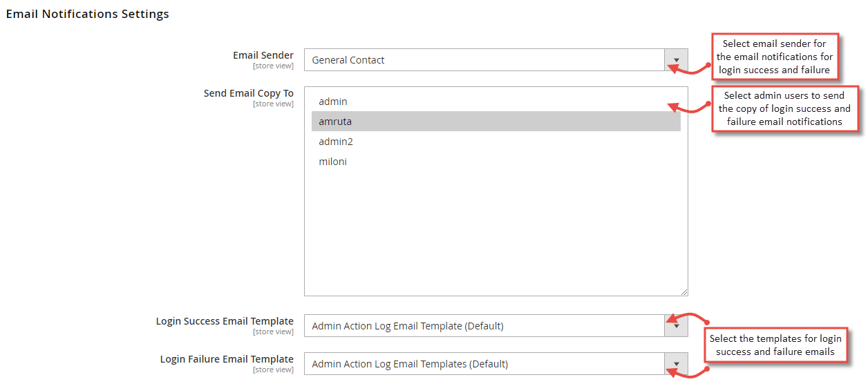Click the Email Sender dropdown arrow button
Screen dimensions: 868x384
(676, 59)
